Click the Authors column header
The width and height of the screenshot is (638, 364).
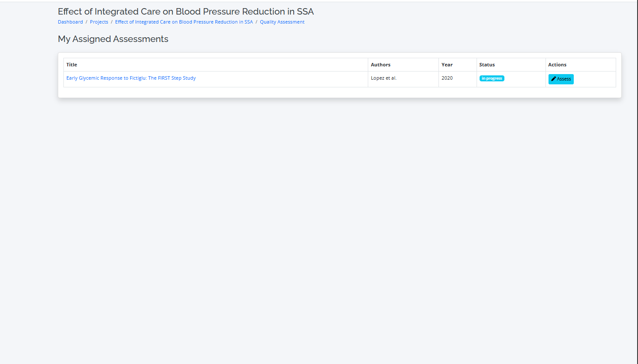[x=381, y=65]
